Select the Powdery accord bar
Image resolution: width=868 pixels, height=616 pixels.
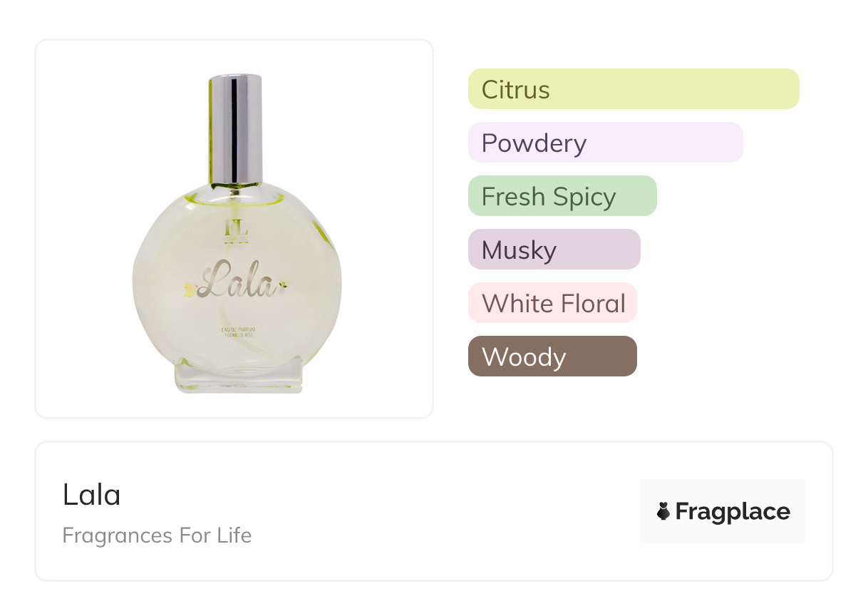click(605, 143)
